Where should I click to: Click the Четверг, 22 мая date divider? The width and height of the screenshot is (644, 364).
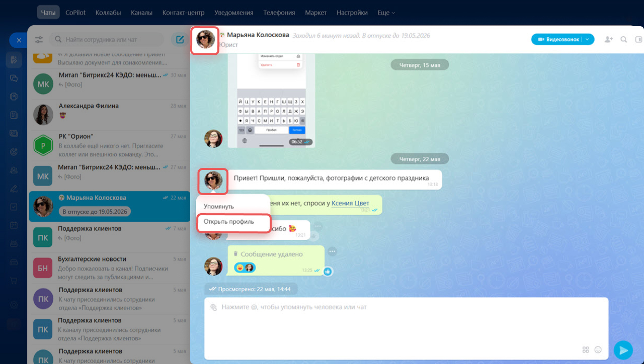coord(420,159)
